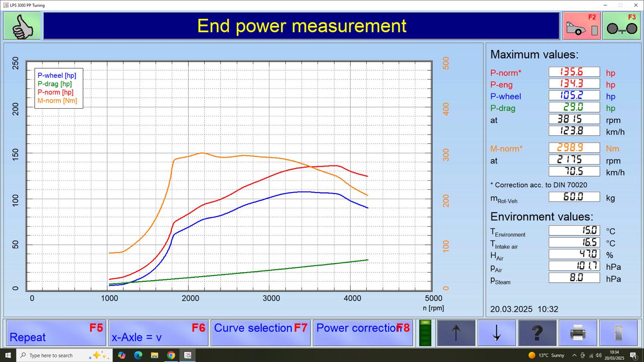
Task: Open the F2 vehicle selection icon
Action: tap(581, 26)
